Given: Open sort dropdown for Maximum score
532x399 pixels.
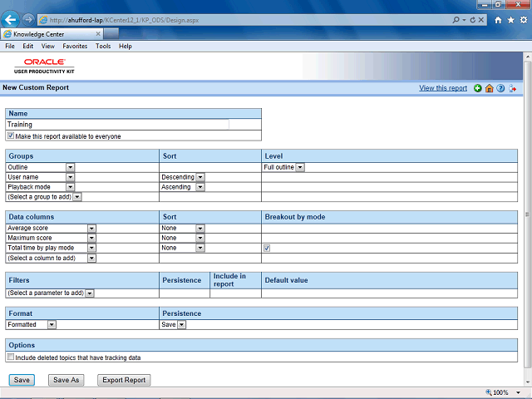Looking at the screenshot, I should (x=200, y=239).
